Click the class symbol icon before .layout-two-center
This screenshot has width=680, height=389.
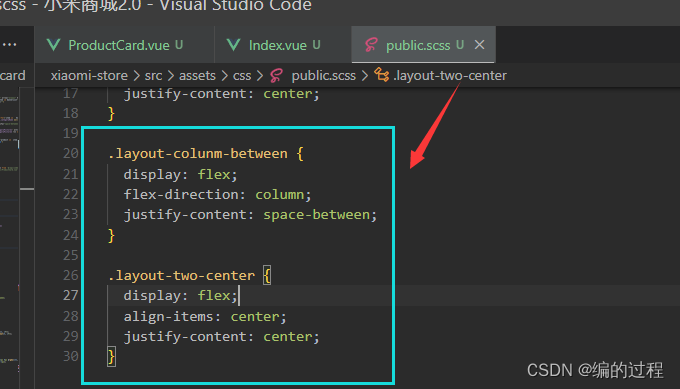click(x=382, y=75)
